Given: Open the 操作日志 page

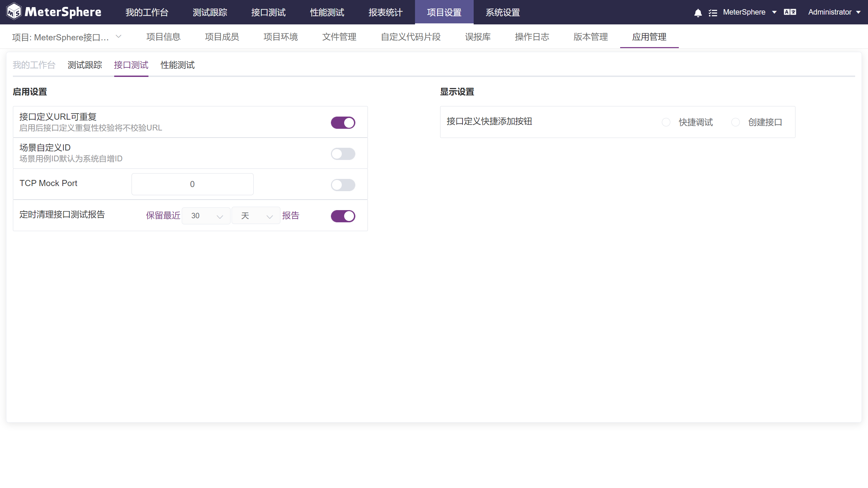Looking at the screenshot, I should coord(532,37).
